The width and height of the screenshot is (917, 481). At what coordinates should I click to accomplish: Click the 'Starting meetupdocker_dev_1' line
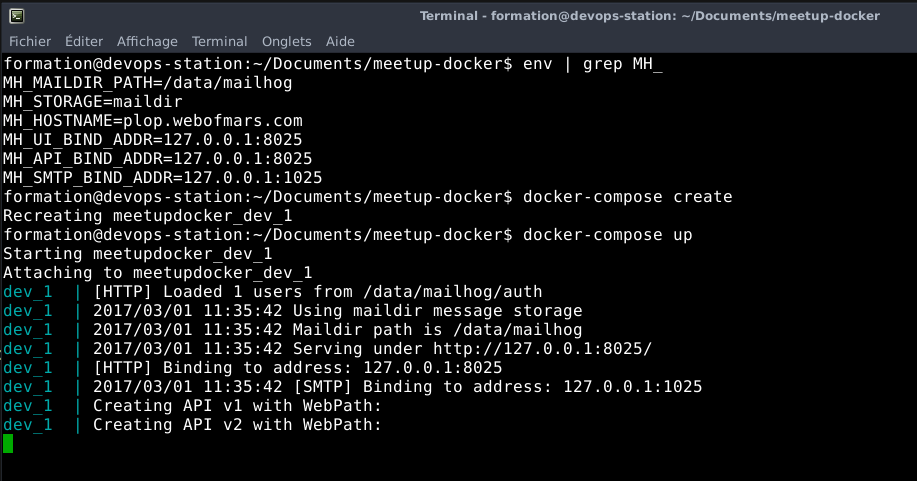(x=137, y=253)
